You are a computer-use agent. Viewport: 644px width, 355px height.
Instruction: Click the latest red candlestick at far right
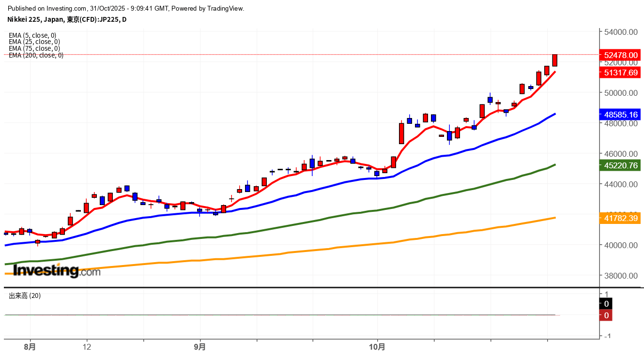click(x=555, y=60)
